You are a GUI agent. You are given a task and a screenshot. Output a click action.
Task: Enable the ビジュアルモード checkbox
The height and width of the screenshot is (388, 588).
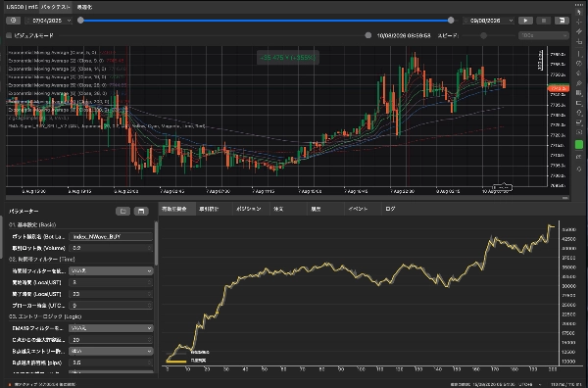9,35
